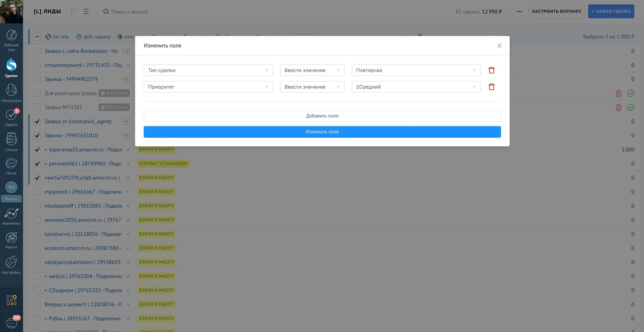
Task: Click the Поиск и фильтр search field
Action: 130,12
